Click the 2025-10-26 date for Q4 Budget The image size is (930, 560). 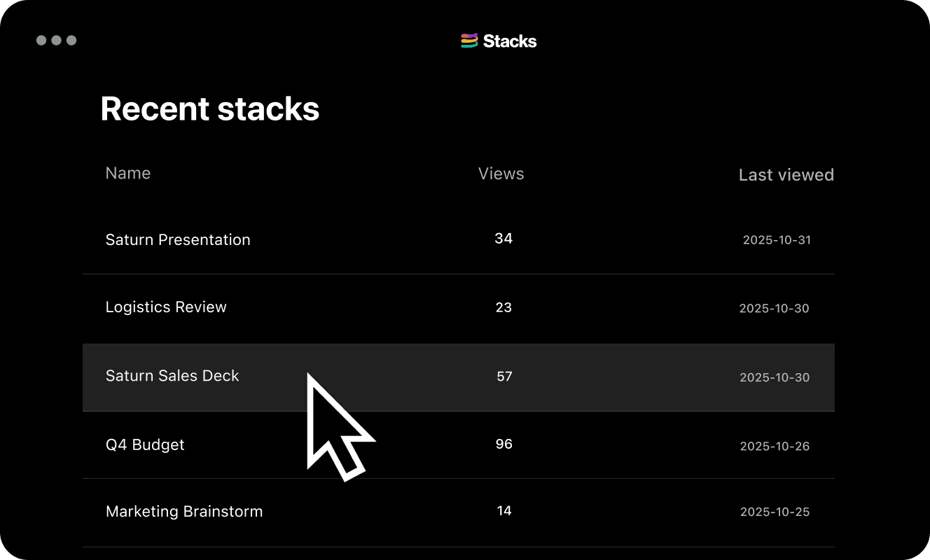[775, 447]
